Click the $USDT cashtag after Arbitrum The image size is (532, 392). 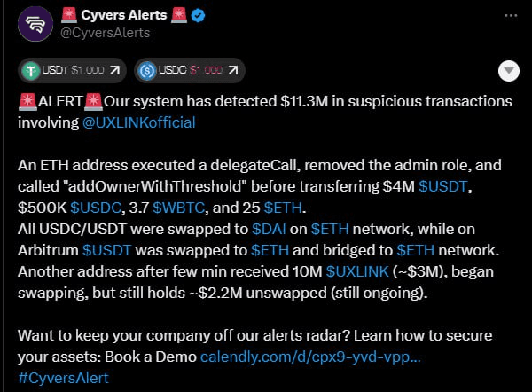click(107, 250)
